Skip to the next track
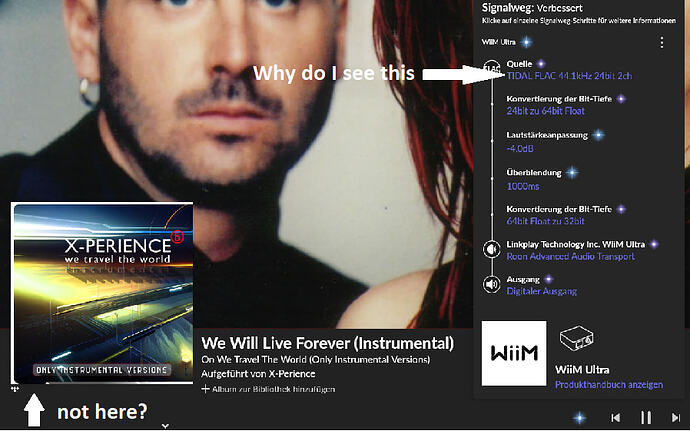The width and height of the screenshot is (690, 431). click(675, 417)
